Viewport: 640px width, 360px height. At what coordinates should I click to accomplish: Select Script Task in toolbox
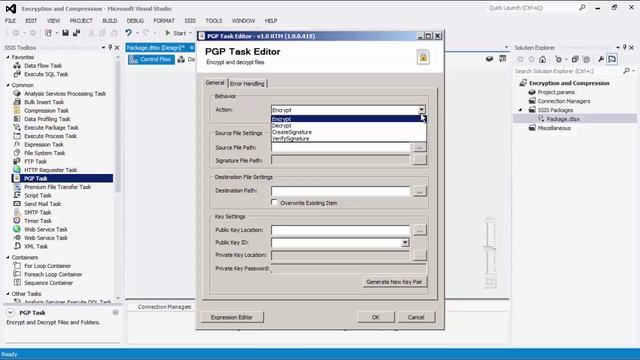point(38,196)
